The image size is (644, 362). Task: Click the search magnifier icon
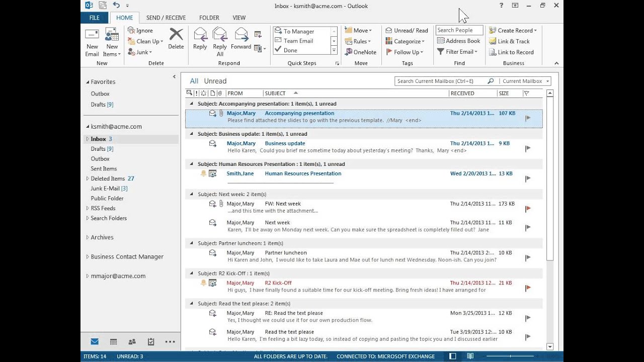tap(491, 81)
